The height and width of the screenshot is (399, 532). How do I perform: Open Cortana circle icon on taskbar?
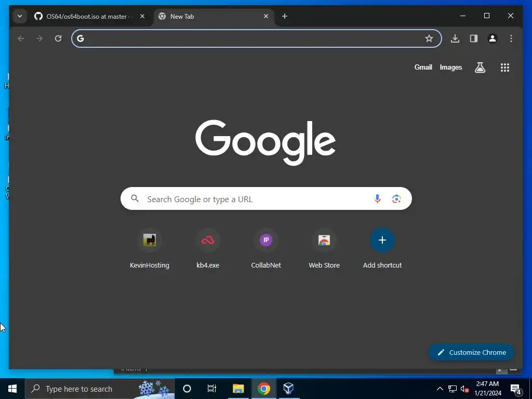pos(187,389)
